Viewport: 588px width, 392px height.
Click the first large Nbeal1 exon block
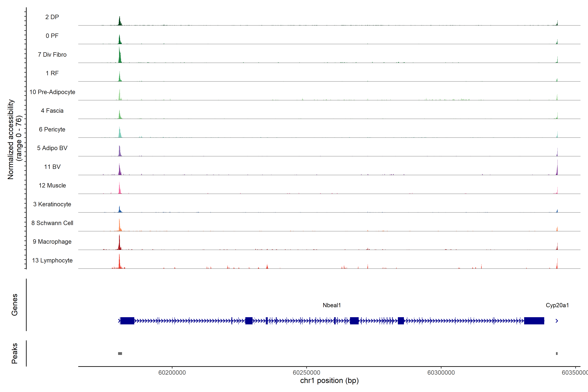pyautogui.click(x=127, y=321)
